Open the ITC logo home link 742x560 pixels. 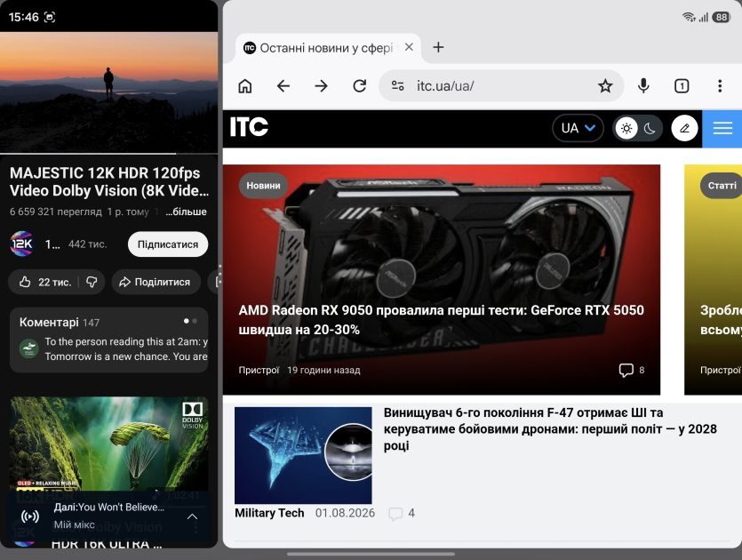click(x=249, y=127)
